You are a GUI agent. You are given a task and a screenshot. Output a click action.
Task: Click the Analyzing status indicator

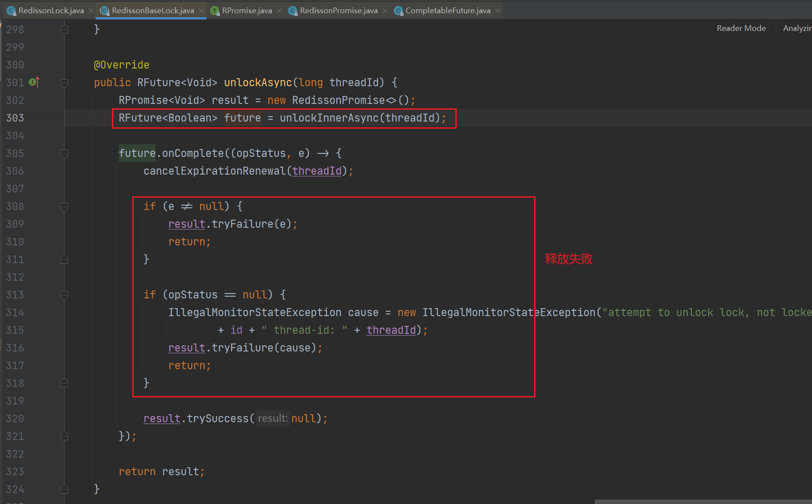pos(797,28)
